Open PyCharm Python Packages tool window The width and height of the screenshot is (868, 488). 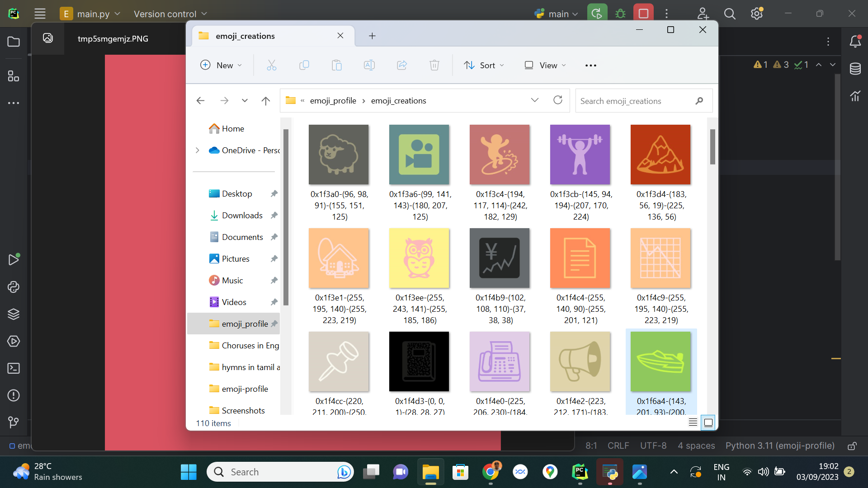coord(14,314)
